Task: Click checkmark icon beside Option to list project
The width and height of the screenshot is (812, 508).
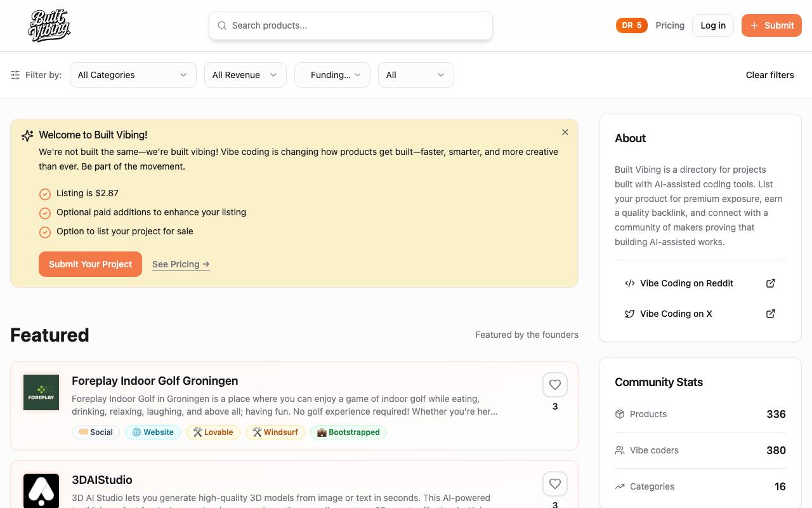Action: click(x=45, y=232)
